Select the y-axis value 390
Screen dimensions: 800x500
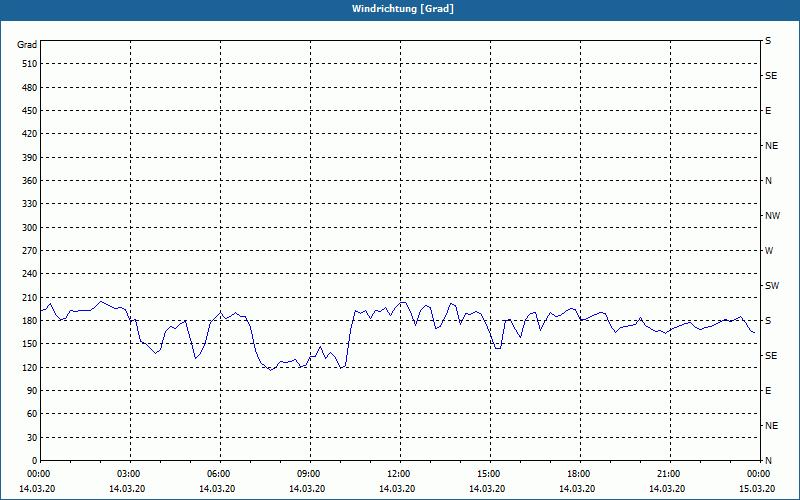pyautogui.click(x=30, y=157)
